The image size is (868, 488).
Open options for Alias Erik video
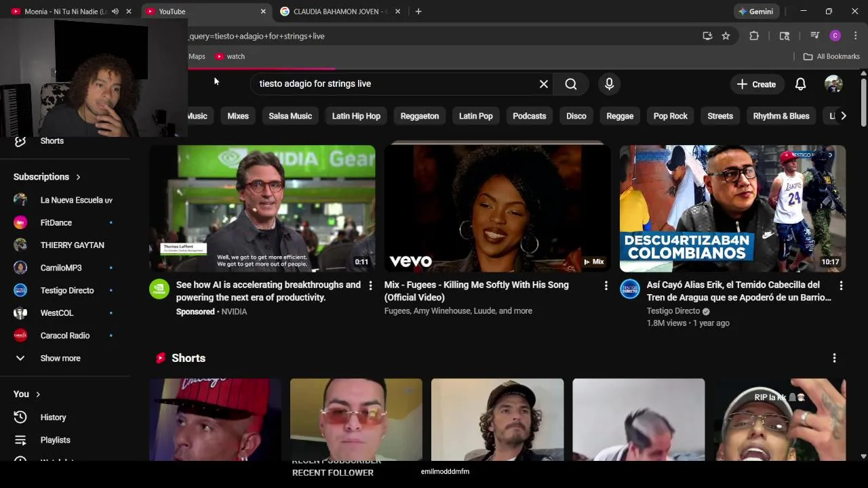[x=841, y=286]
